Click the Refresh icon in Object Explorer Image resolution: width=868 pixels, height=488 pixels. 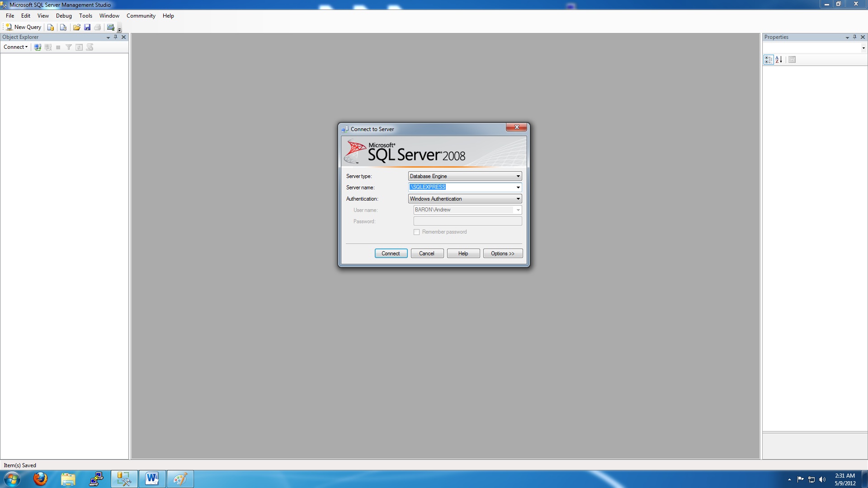pyautogui.click(x=79, y=47)
